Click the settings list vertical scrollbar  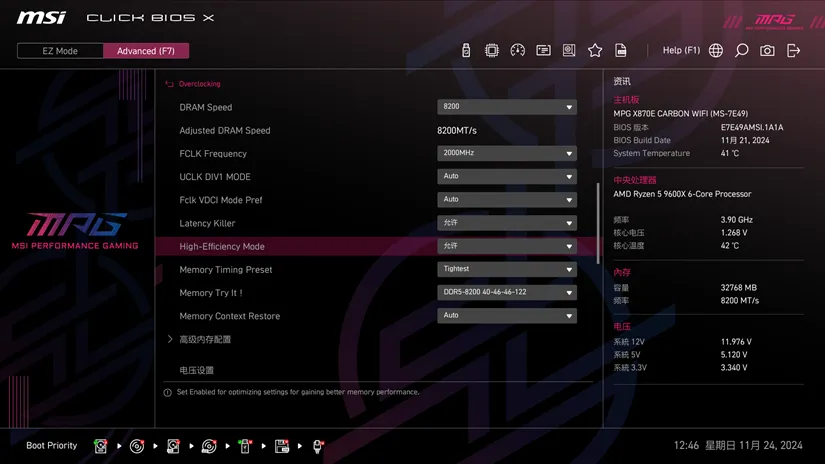coord(598,222)
